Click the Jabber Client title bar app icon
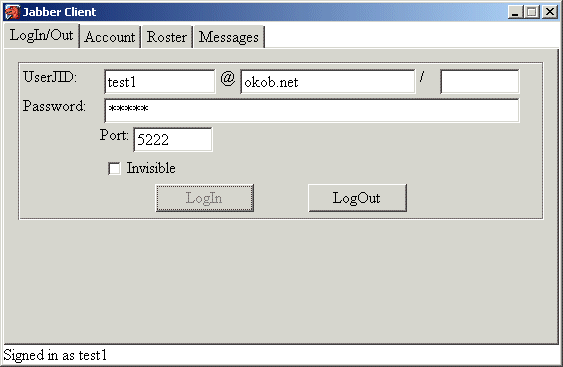 pos(12,12)
